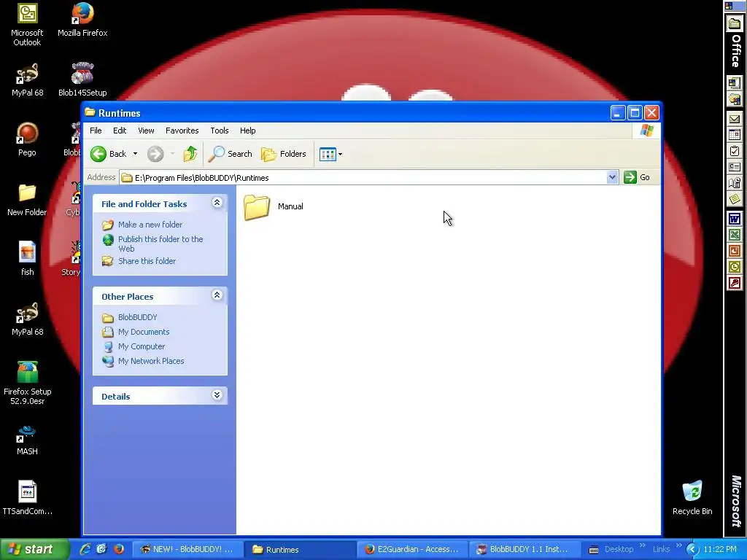This screenshot has width=747, height=560.
Task: Click New Contact icon on Office bar
Action: point(734,167)
